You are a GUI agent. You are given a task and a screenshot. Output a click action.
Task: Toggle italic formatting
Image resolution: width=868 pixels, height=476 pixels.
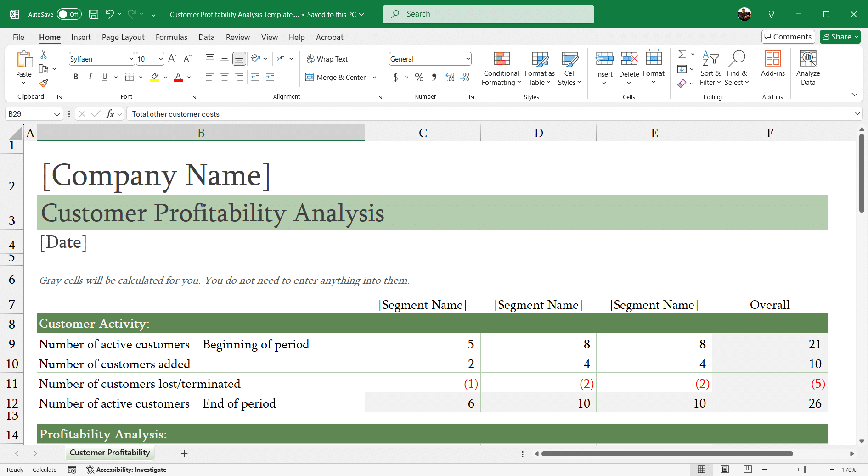90,77
